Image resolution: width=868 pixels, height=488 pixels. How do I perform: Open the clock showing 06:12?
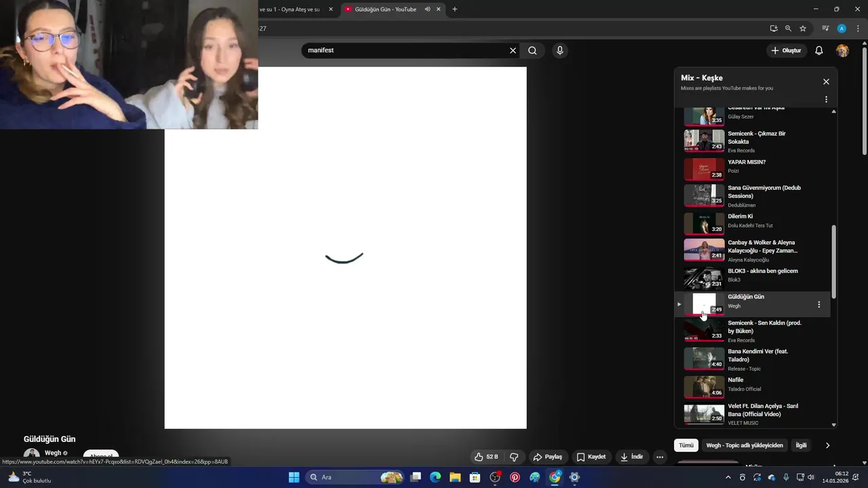point(836,477)
